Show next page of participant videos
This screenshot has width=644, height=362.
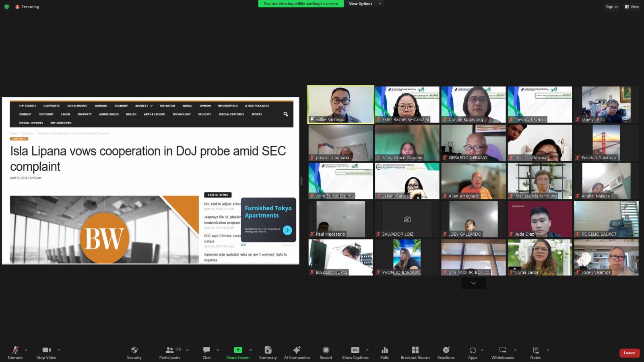473,283
